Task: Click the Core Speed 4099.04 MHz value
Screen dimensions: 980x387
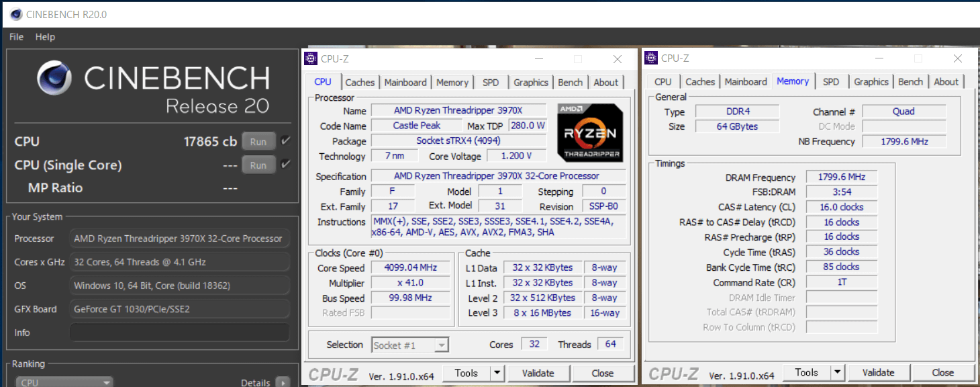Action: click(x=409, y=267)
